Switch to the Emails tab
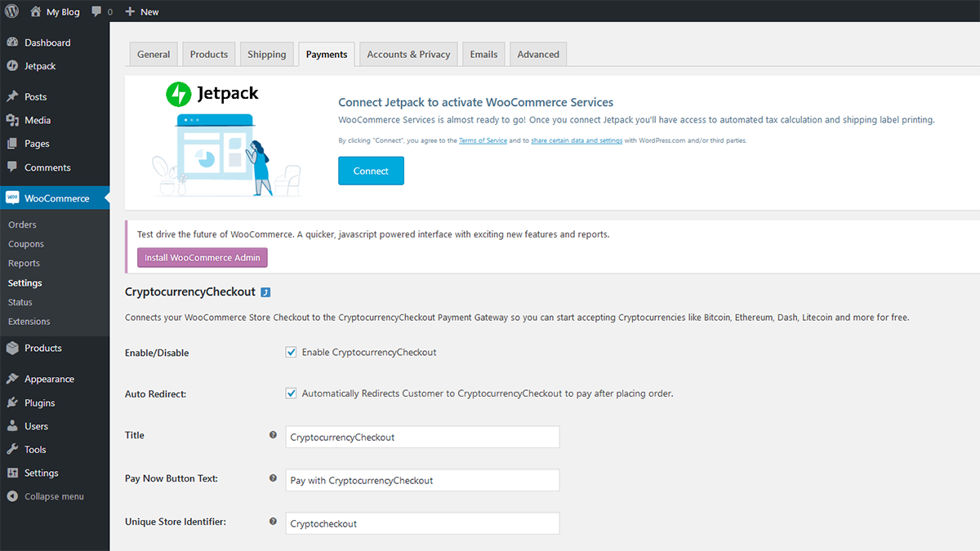Viewport: 980px width, 551px height. click(483, 54)
